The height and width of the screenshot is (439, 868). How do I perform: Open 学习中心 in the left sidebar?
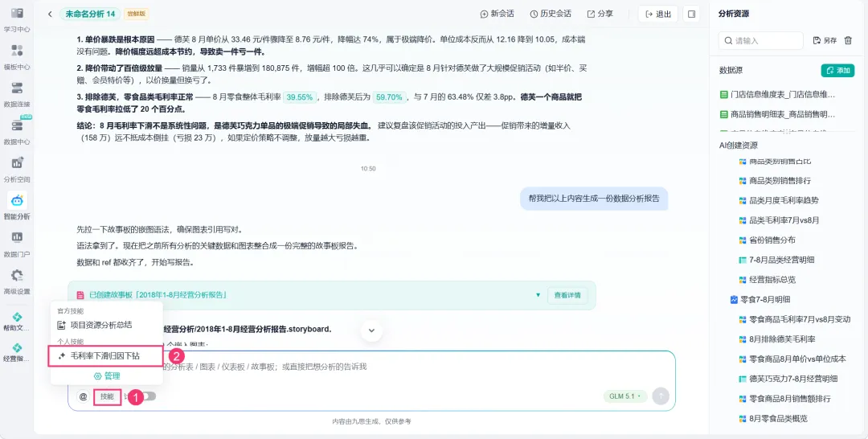click(x=17, y=20)
